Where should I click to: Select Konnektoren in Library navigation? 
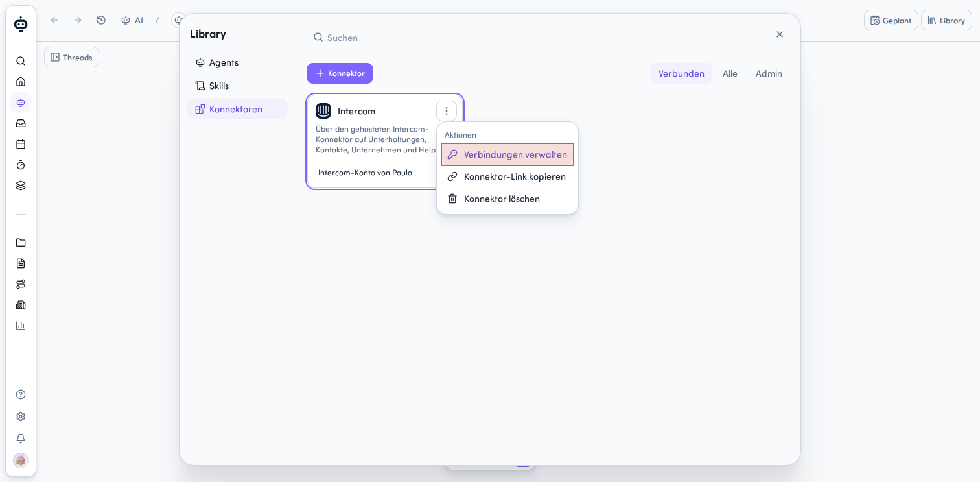pos(237,109)
